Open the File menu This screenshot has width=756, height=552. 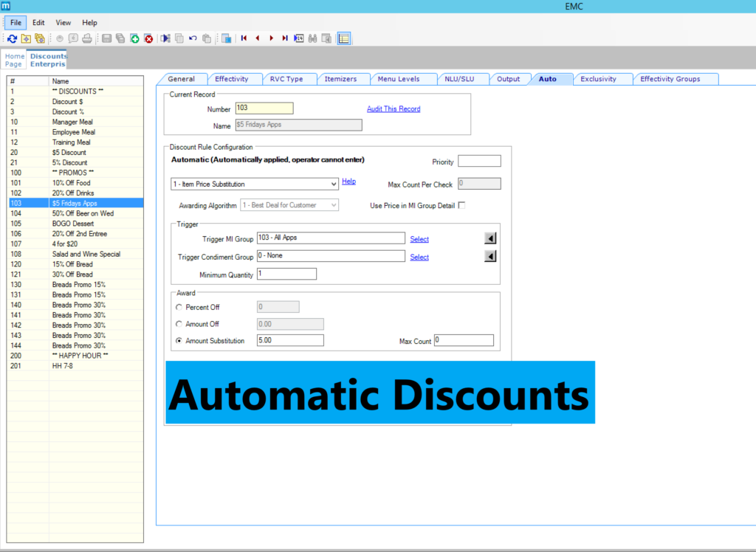pyautogui.click(x=16, y=23)
